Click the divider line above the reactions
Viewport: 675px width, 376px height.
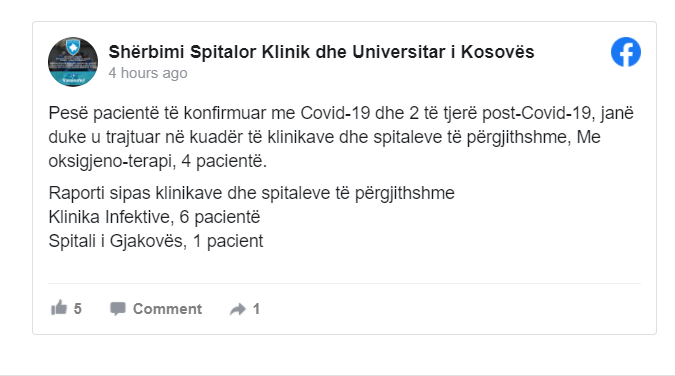344,283
